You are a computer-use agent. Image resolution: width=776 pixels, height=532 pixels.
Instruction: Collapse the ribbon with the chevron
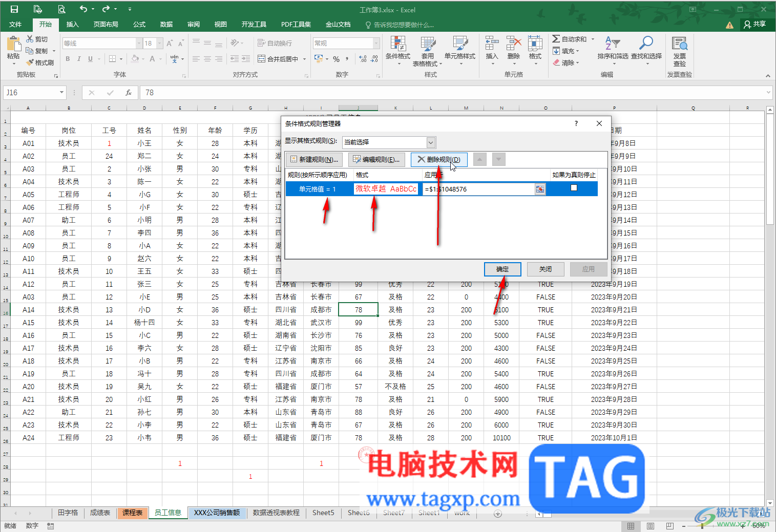(767, 76)
